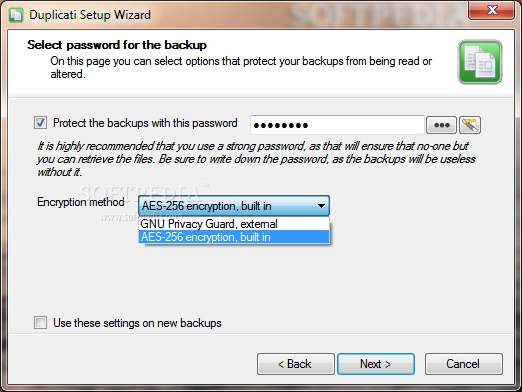Image resolution: width=522 pixels, height=392 pixels.
Task: Click the Duplicati title bar app icon
Action: tap(16, 15)
